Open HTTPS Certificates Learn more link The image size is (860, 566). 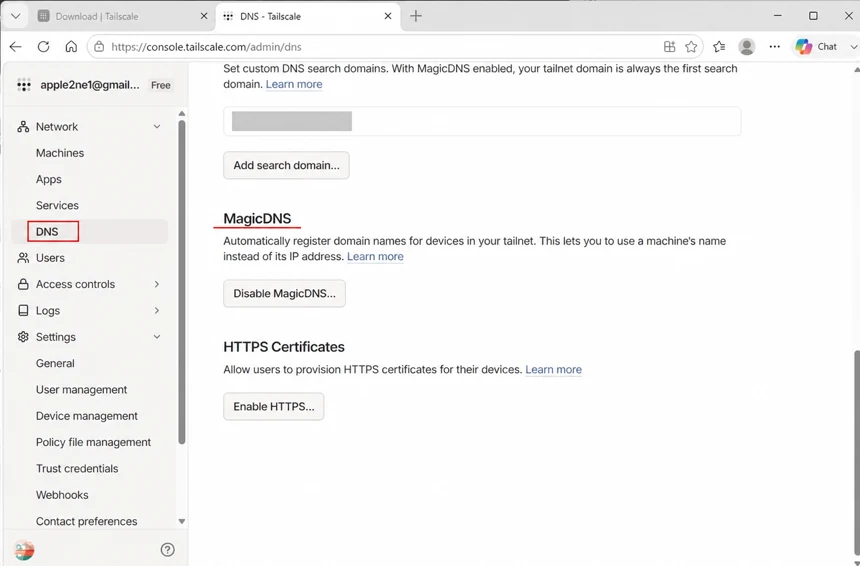[x=553, y=369]
